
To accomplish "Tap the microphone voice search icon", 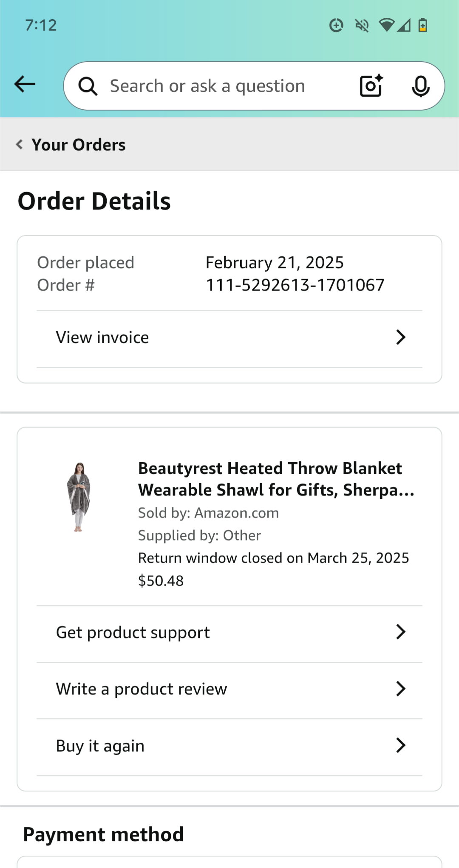I will pyautogui.click(x=421, y=86).
